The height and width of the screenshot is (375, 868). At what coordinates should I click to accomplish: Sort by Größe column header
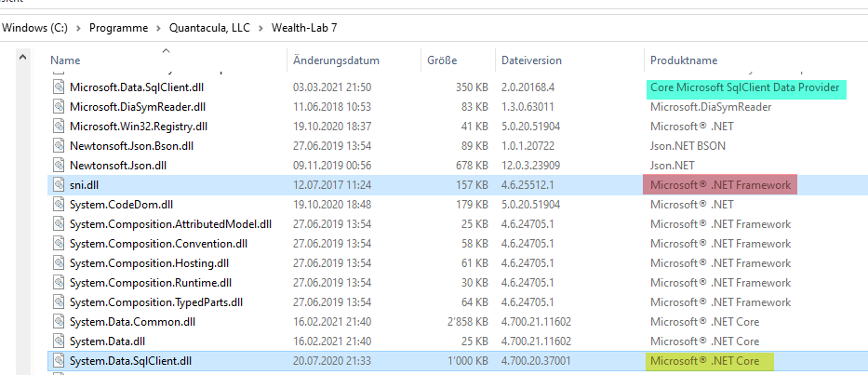click(x=442, y=60)
